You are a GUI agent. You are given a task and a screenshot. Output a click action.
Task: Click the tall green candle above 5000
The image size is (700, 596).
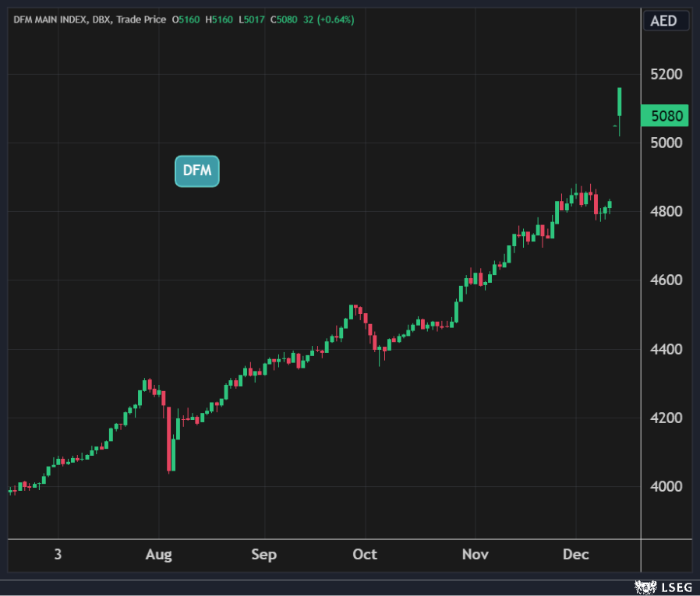(x=620, y=103)
